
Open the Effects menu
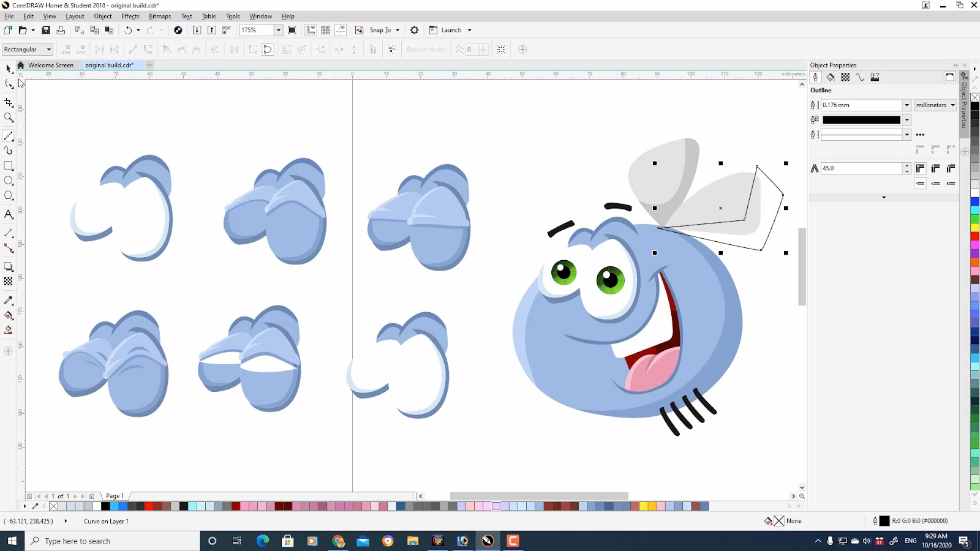point(130,17)
